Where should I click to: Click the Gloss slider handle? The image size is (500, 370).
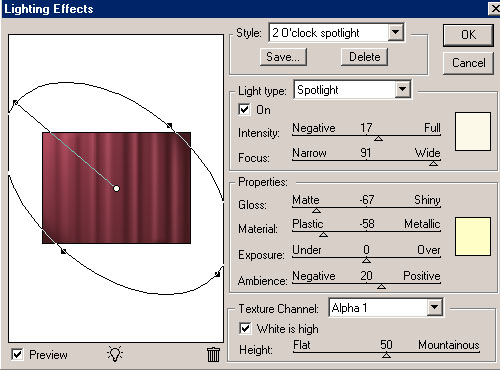316,210
